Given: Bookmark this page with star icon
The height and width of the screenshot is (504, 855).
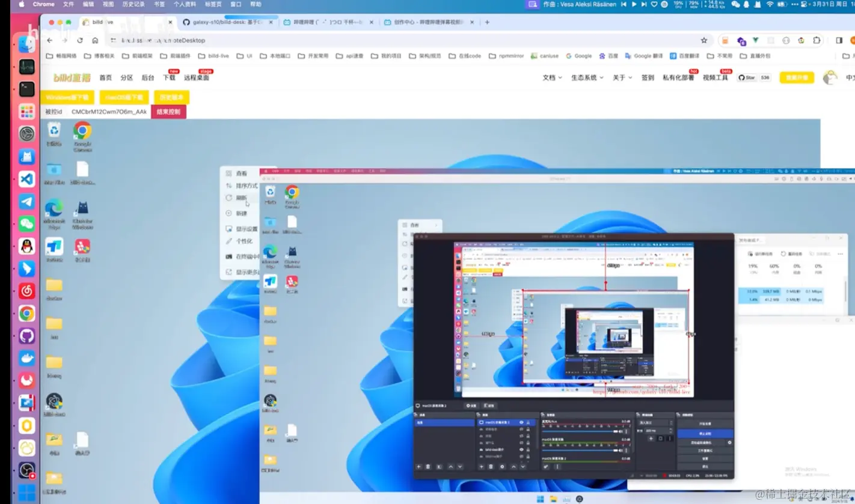Looking at the screenshot, I should tap(704, 40).
